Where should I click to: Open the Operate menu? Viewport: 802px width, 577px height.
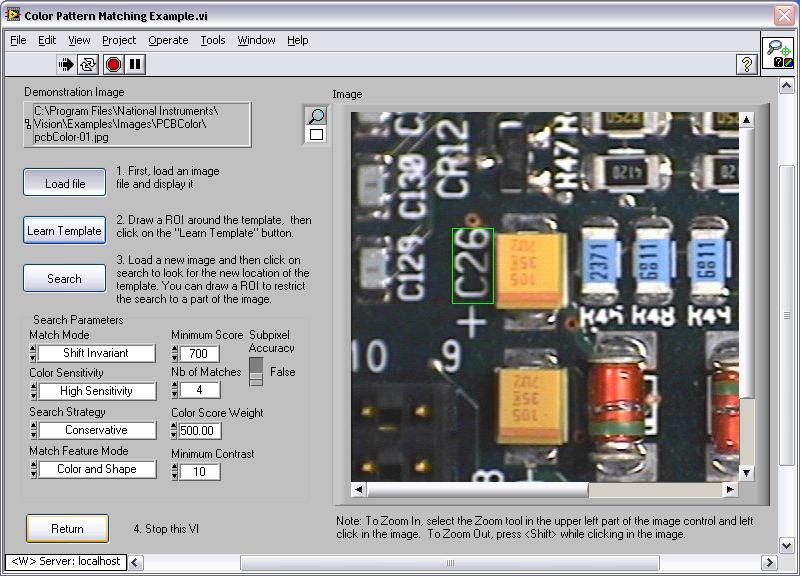point(168,40)
